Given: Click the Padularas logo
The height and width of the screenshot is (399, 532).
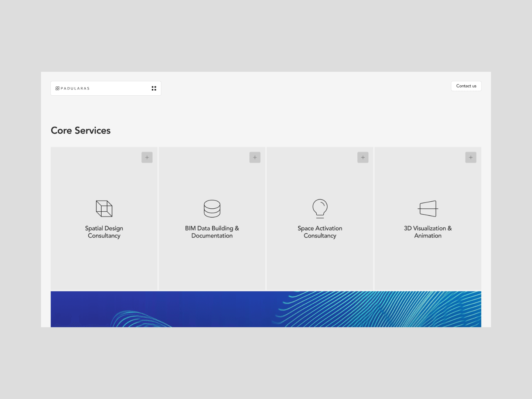Looking at the screenshot, I should pos(72,88).
